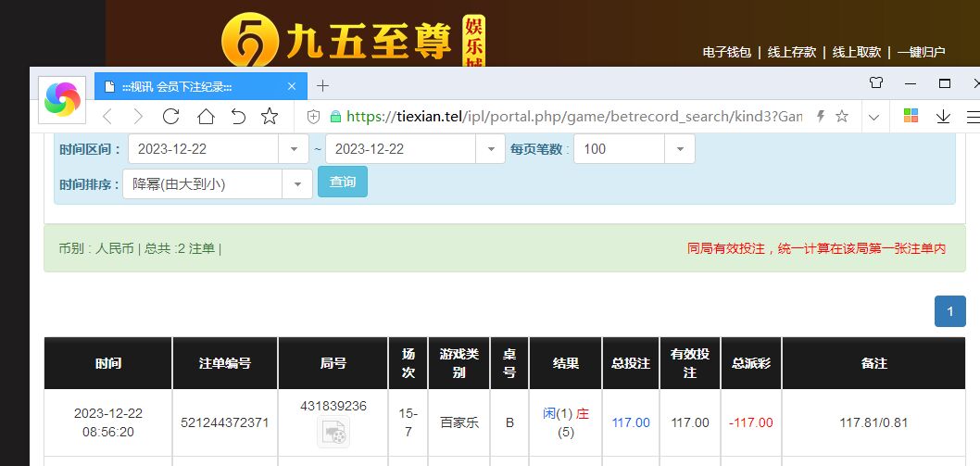Image resolution: width=980 pixels, height=466 pixels.
Task: Click 线上存款 link in casino header
Action: point(791,53)
